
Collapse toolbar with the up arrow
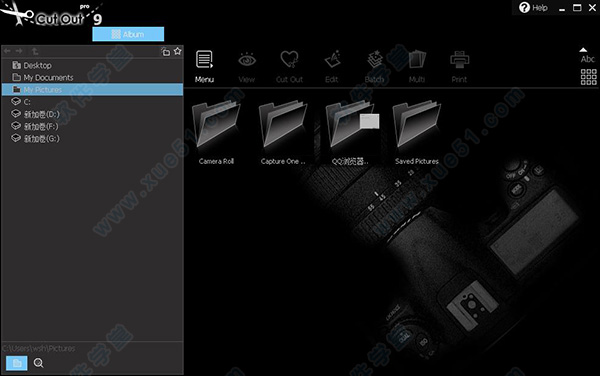583,50
